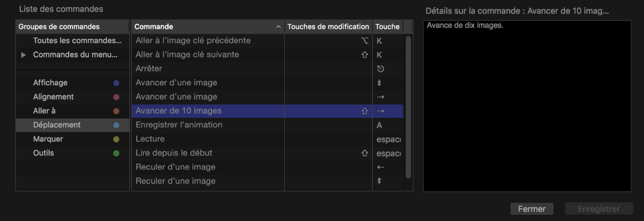Viewport: 644px width, 221px height.
Task: Click the key icon in the Arrêter row
Action: pos(381,69)
